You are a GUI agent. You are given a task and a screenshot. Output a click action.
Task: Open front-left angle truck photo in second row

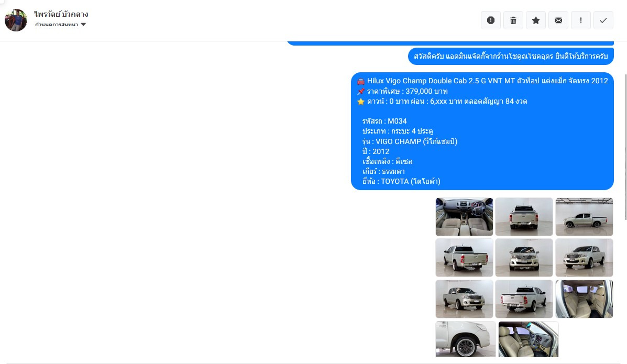[x=584, y=258]
